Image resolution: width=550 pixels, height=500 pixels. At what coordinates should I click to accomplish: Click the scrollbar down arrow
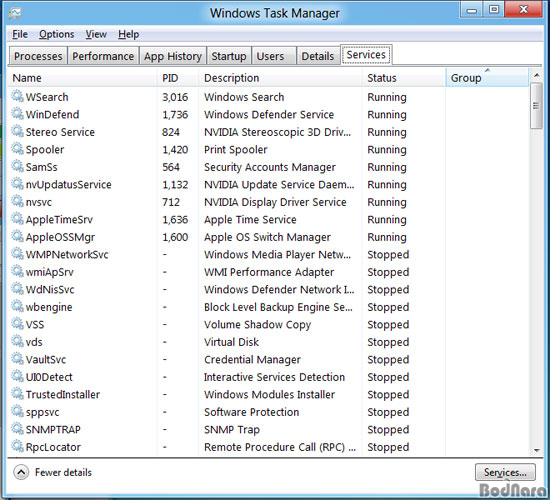[x=536, y=450]
